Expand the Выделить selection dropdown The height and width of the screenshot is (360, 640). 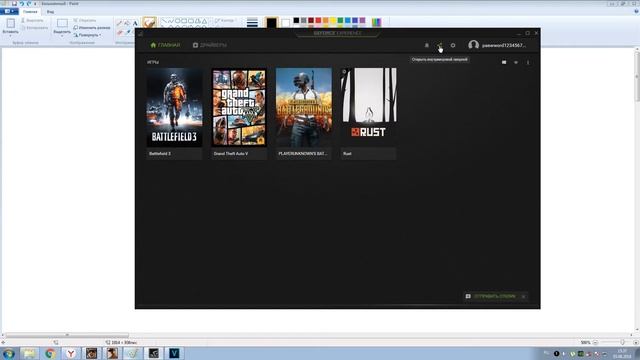62,36
